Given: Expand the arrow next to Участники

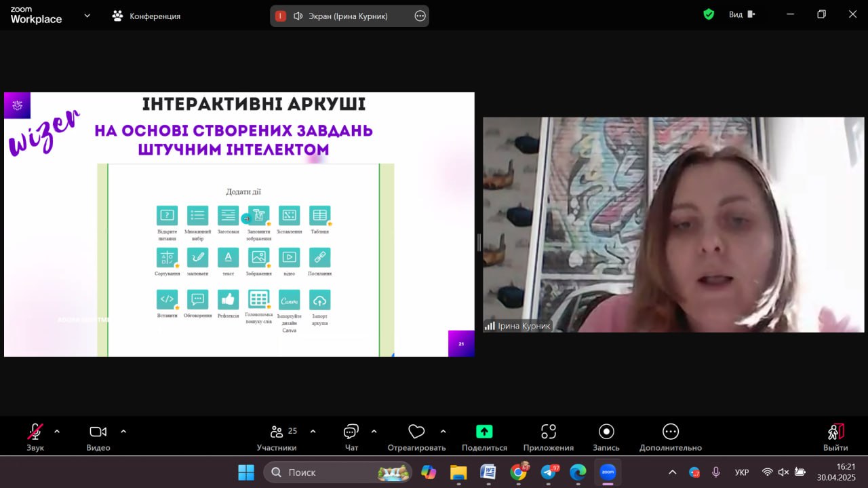Looking at the screenshot, I should pos(313,431).
